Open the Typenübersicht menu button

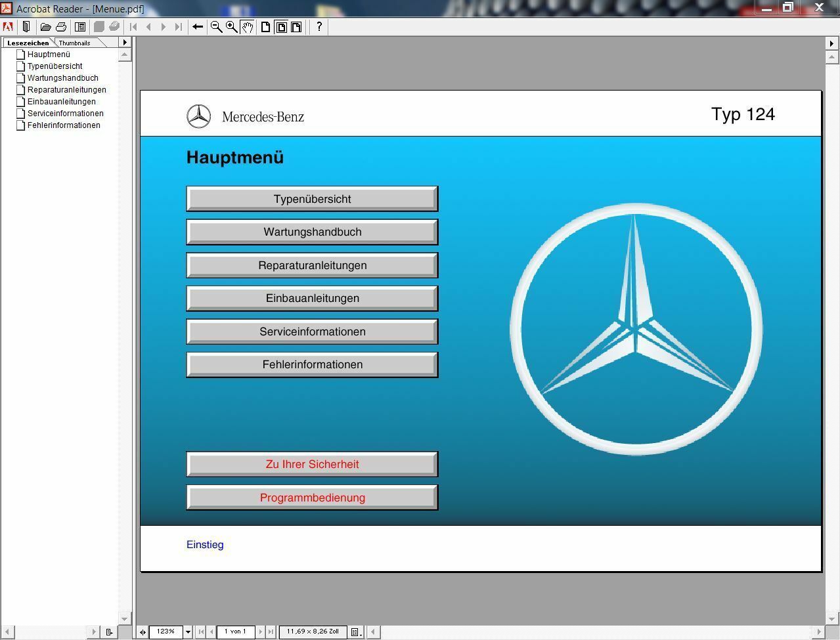[312, 199]
